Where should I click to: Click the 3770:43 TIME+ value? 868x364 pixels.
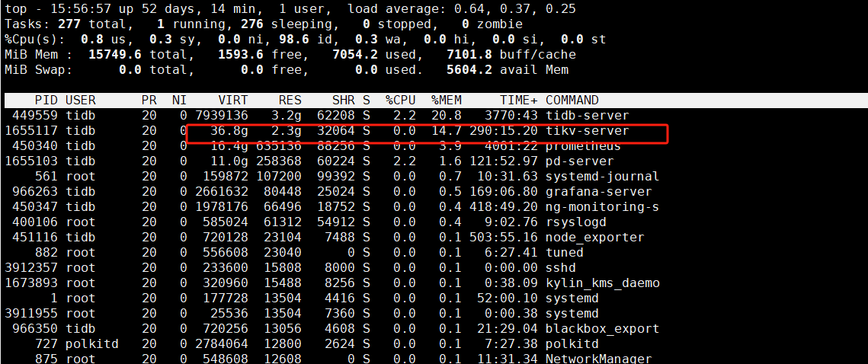tap(511, 116)
